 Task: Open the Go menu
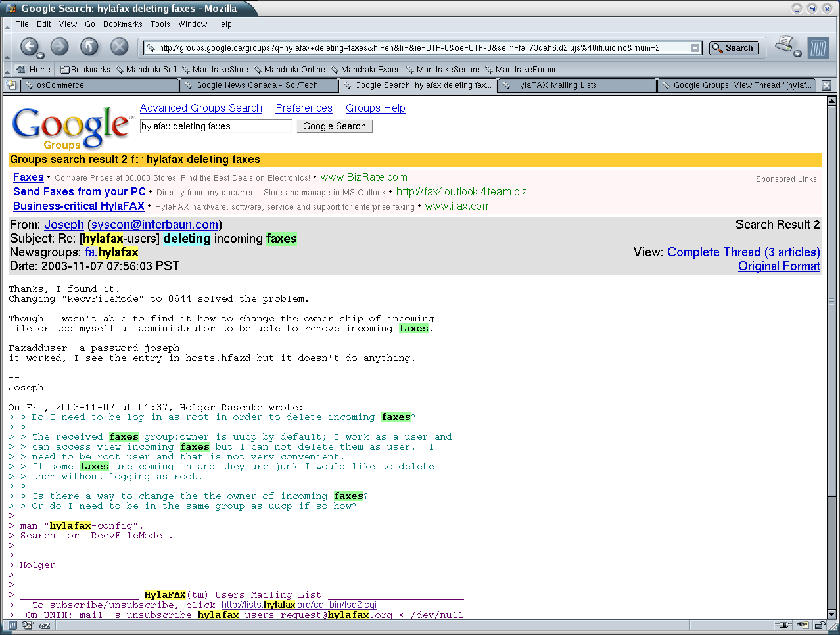click(x=90, y=24)
